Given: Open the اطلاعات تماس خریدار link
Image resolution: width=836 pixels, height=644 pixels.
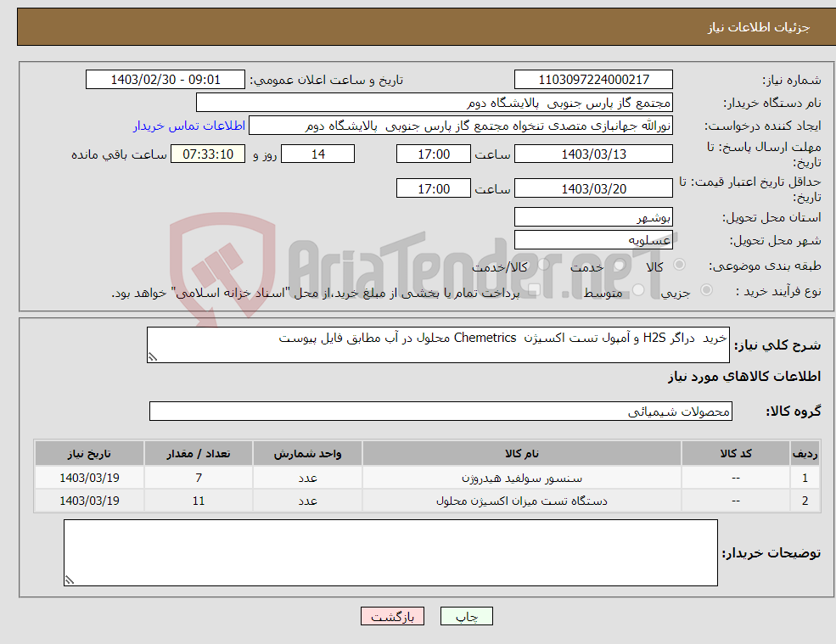Looking at the screenshot, I should 189,126.
